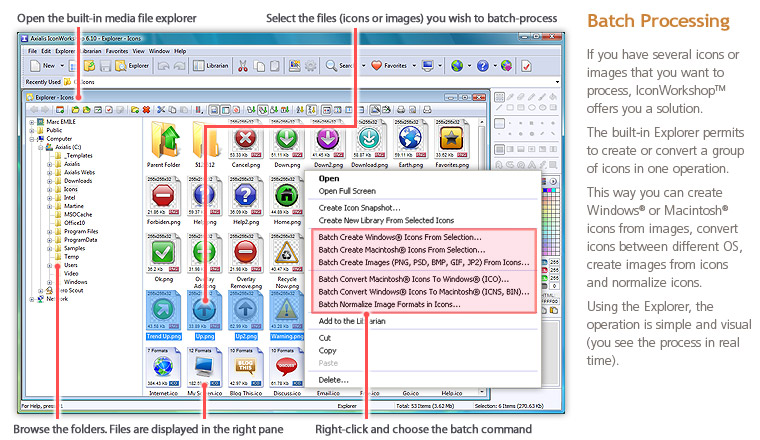760x440 pixels.
Task: Click the Favorites heart icon
Action: click(377, 65)
